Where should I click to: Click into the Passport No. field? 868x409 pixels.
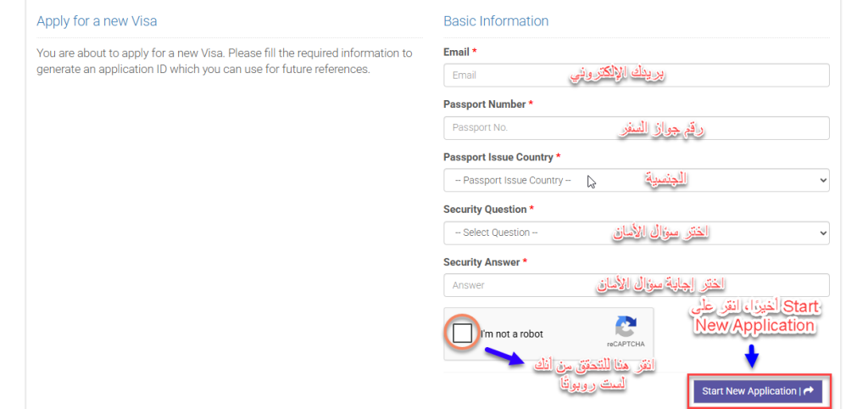coord(636,128)
